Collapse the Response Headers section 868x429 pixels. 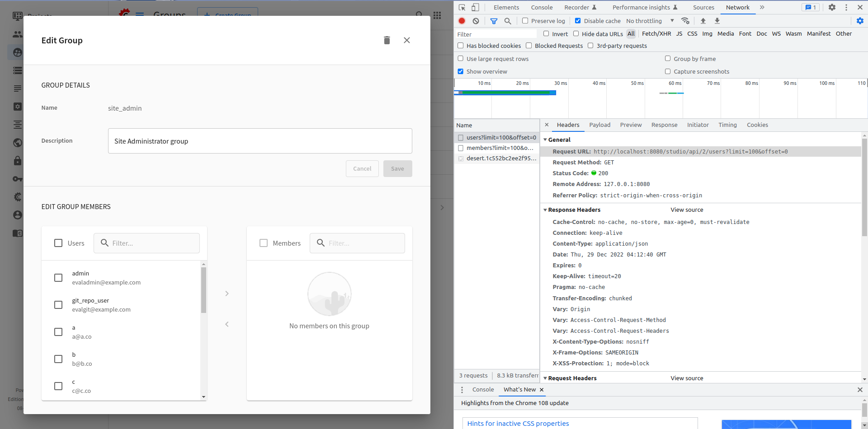tap(546, 210)
